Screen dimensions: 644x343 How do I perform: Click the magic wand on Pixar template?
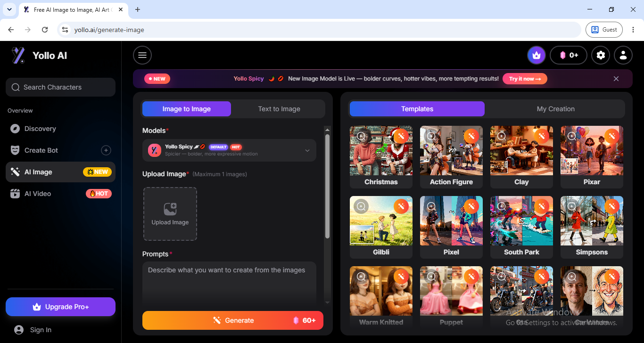pos(611,136)
